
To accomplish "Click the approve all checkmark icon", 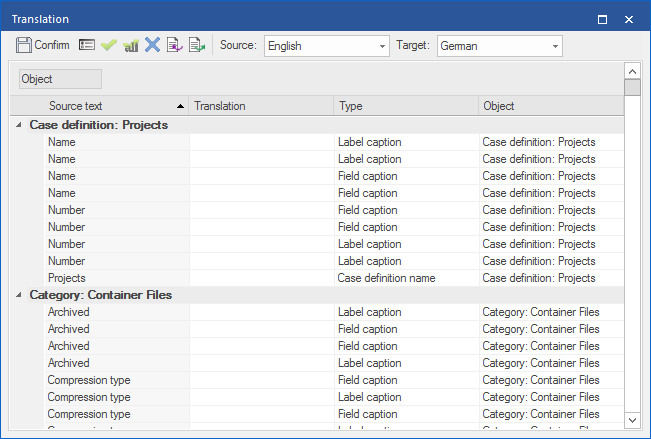I will 131,45.
